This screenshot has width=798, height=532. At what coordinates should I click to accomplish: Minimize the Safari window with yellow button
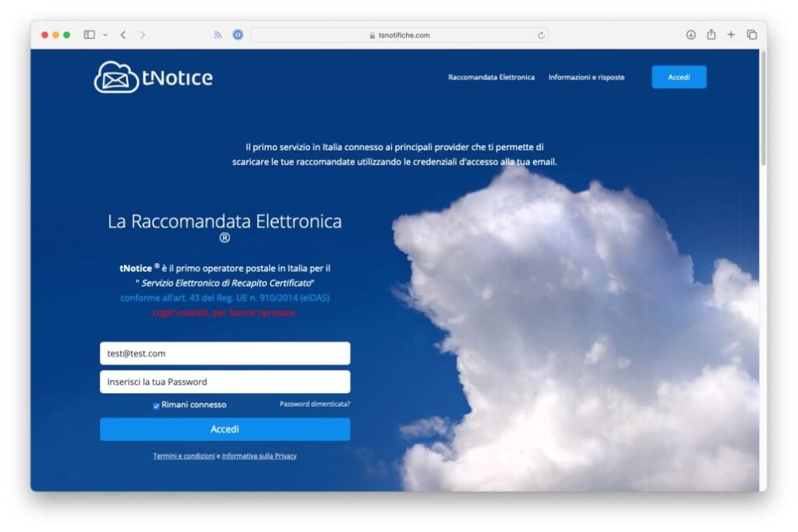click(x=56, y=34)
